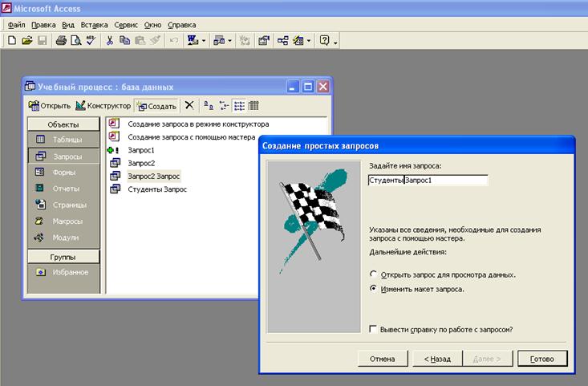This screenshot has height=386, width=588.
Task: Switch to Large Icons view in database window
Action: [x=209, y=106]
